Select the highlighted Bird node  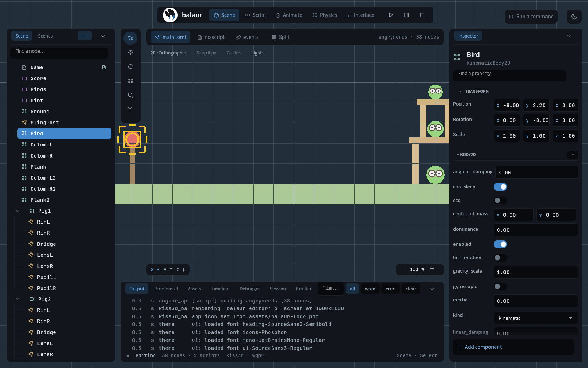click(64, 134)
